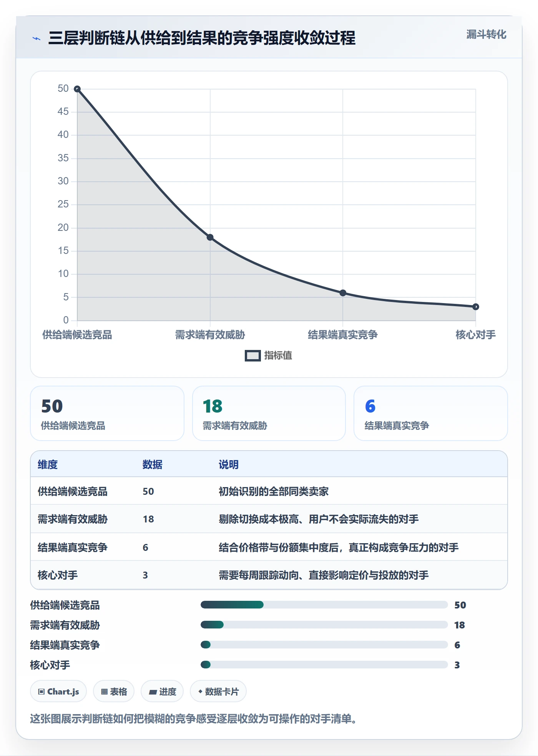Click the y-axis tick label 25
538x756 pixels.
tap(63, 204)
